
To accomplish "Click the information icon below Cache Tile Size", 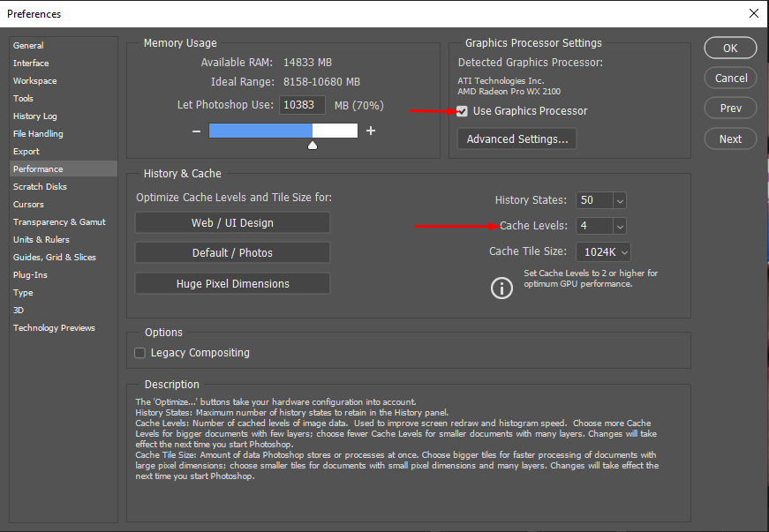I will click(501, 288).
